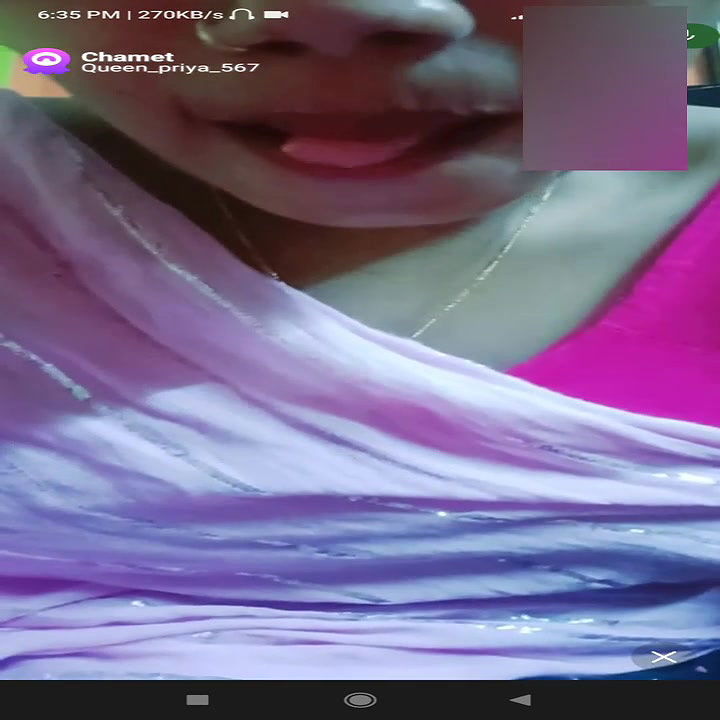Tap the Chamet app name text

(127, 56)
